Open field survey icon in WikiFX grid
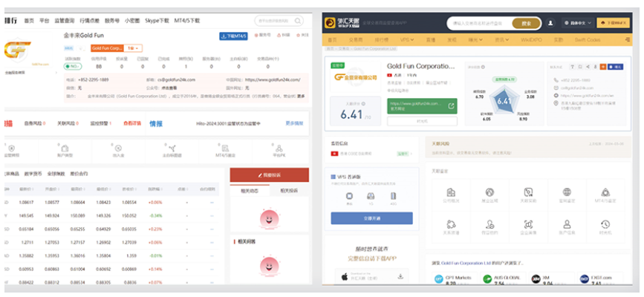The width and height of the screenshot is (644, 297). 528,192
